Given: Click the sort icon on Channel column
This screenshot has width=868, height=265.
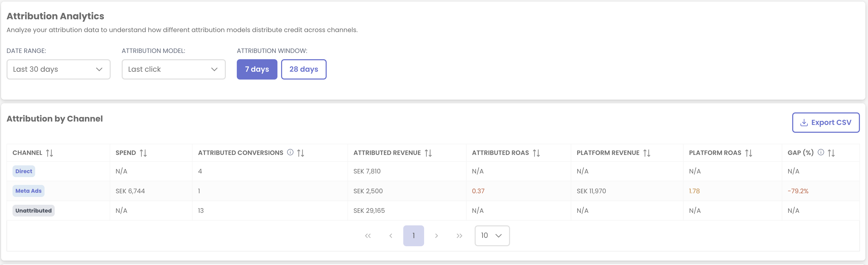Looking at the screenshot, I should coord(50,153).
